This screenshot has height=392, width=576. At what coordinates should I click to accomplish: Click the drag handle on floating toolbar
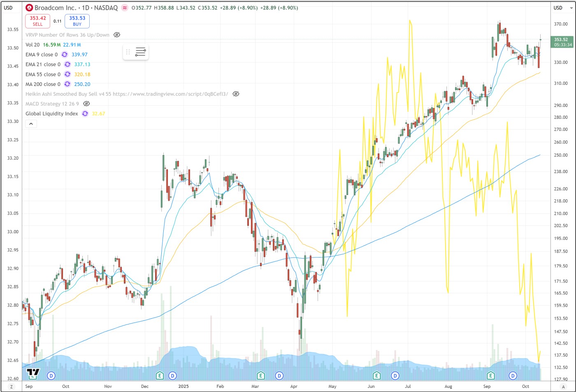tap(128, 52)
